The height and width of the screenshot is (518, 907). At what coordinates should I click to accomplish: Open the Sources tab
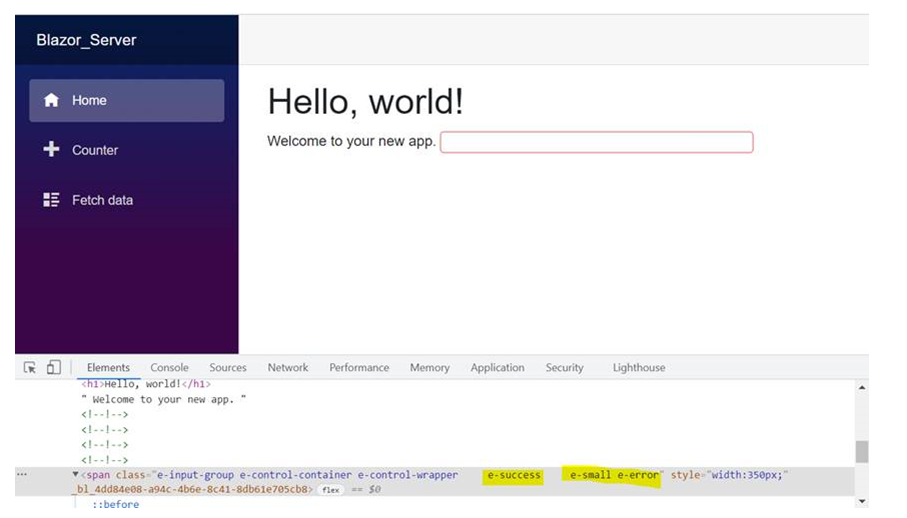click(x=228, y=368)
